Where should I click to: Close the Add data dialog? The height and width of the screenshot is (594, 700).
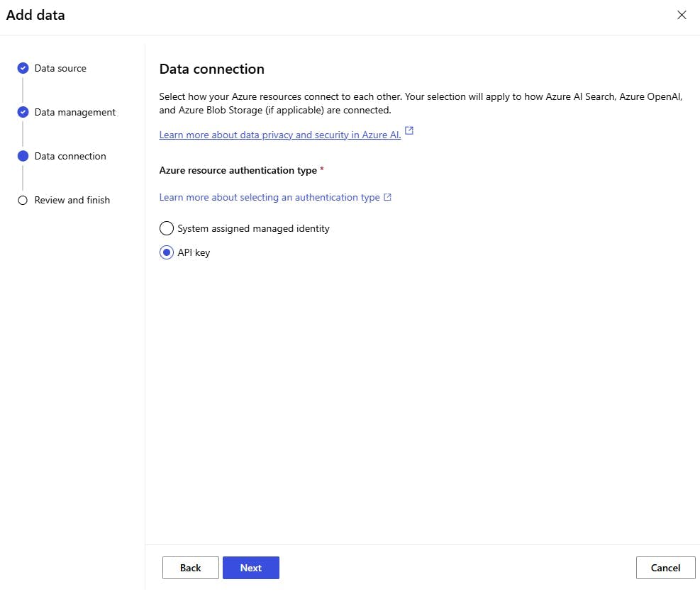682,15
